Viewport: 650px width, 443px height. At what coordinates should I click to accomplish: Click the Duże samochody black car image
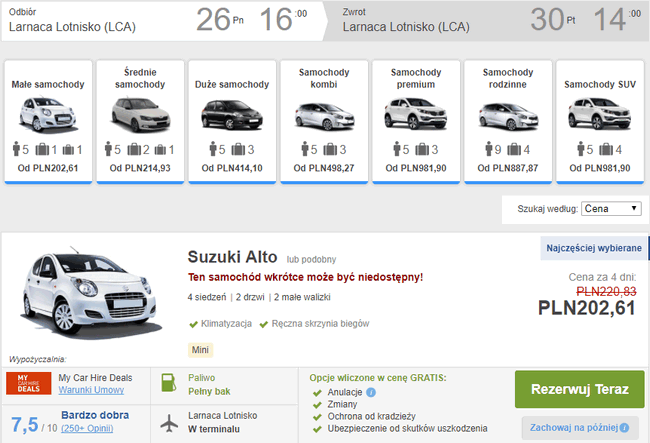click(x=232, y=114)
